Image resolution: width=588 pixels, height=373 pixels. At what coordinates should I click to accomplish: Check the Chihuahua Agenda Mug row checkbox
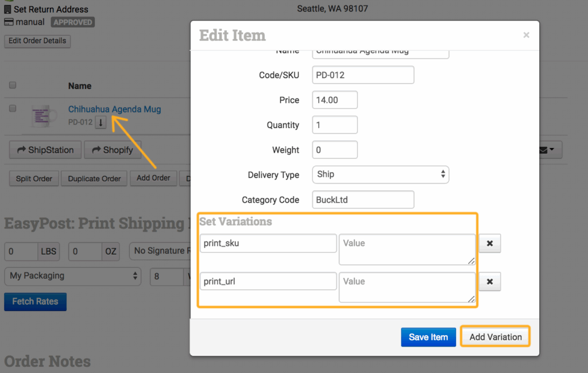point(13,108)
